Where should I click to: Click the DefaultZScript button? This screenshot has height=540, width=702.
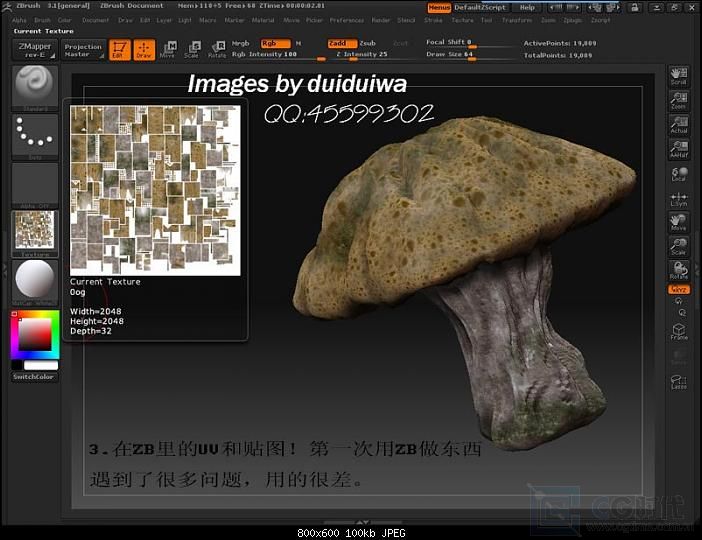tap(480, 8)
